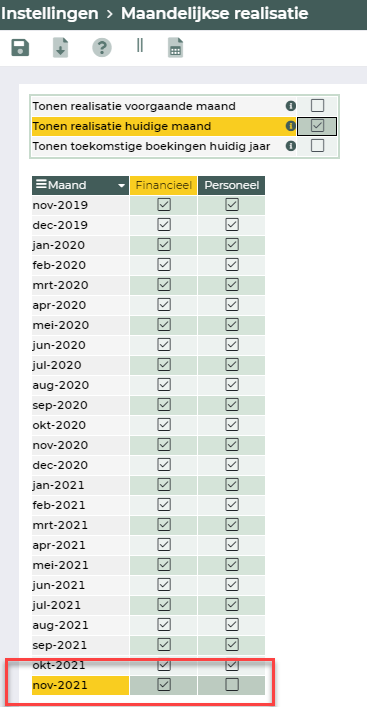Click the vertical bars separator icon in toolbar
The image size is (367, 707).
(140, 45)
